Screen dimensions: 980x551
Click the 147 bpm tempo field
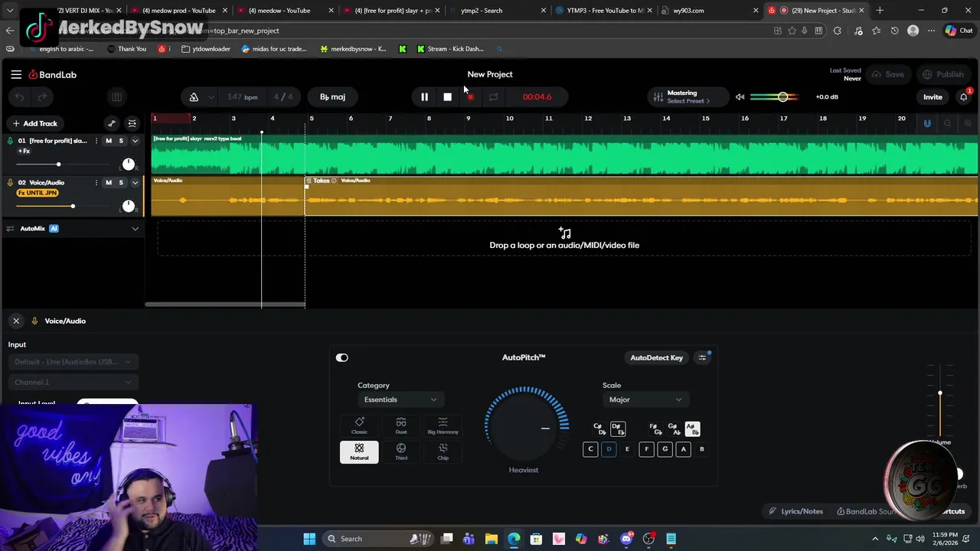[242, 97]
